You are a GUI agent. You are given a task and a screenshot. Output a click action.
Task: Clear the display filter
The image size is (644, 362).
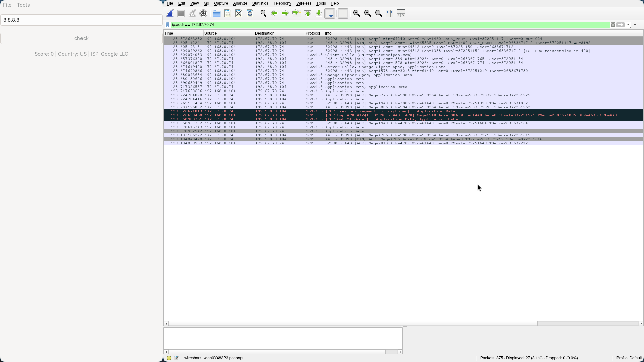(613, 25)
